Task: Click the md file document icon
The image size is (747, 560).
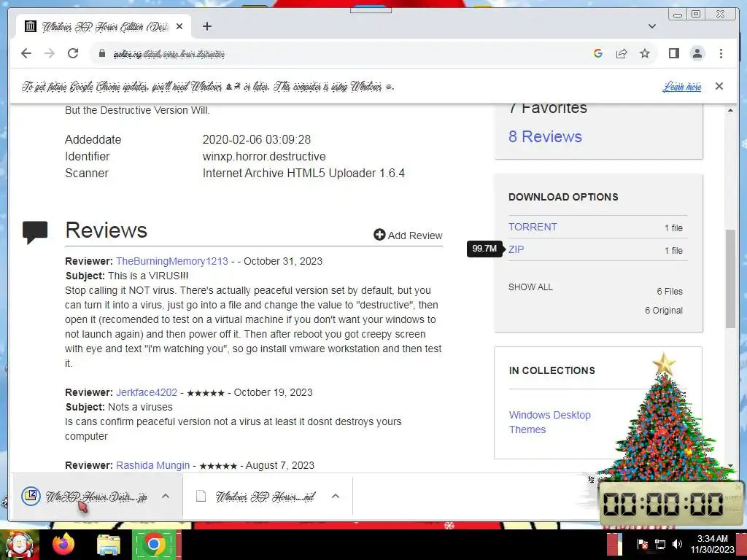Action: (201, 496)
